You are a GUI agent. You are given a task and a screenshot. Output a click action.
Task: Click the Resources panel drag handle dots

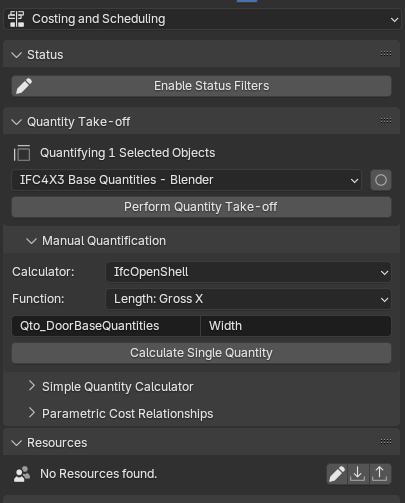click(x=386, y=442)
